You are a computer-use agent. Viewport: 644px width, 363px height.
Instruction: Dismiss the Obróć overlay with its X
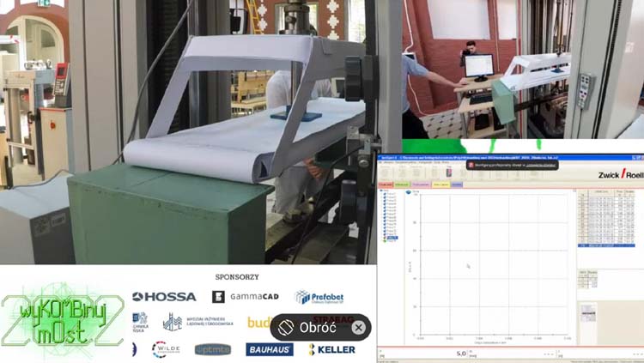pyautogui.click(x=358, y=327)
